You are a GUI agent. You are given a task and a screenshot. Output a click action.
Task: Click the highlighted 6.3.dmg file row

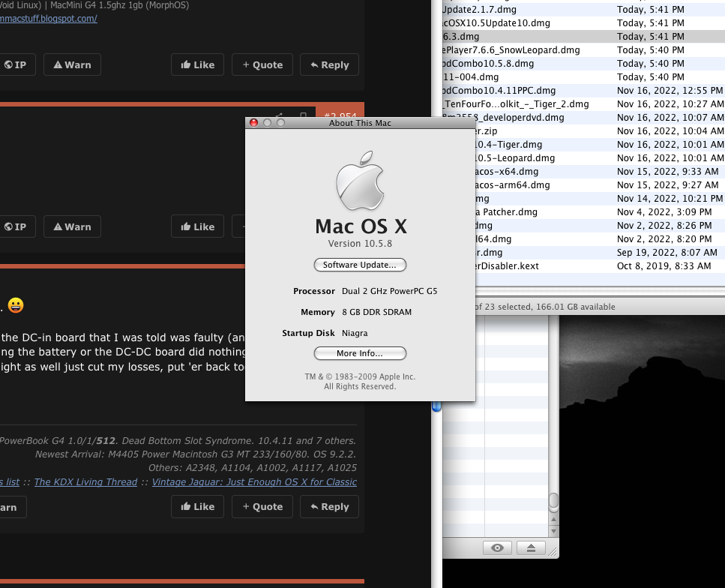click(583, 37)
